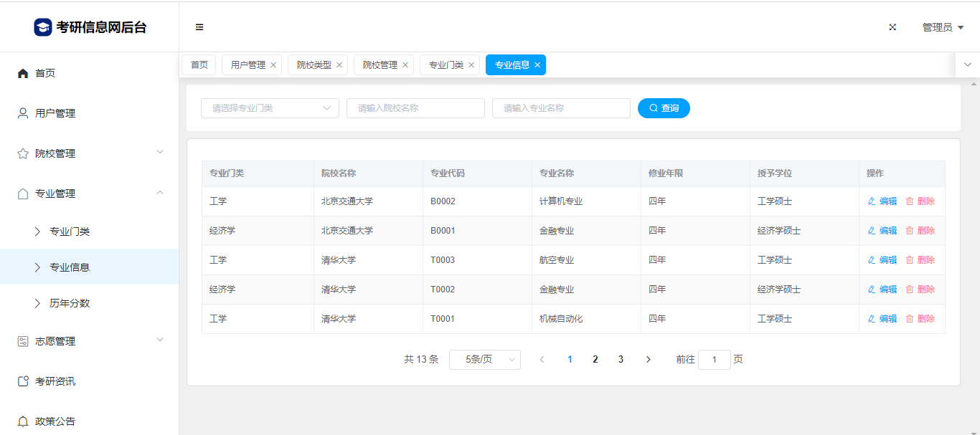The width and height of the screenshot is (980, 435).
Task: Click the 政策公告 bell icon
Action: pyautogui.click(x=23, y=421)
